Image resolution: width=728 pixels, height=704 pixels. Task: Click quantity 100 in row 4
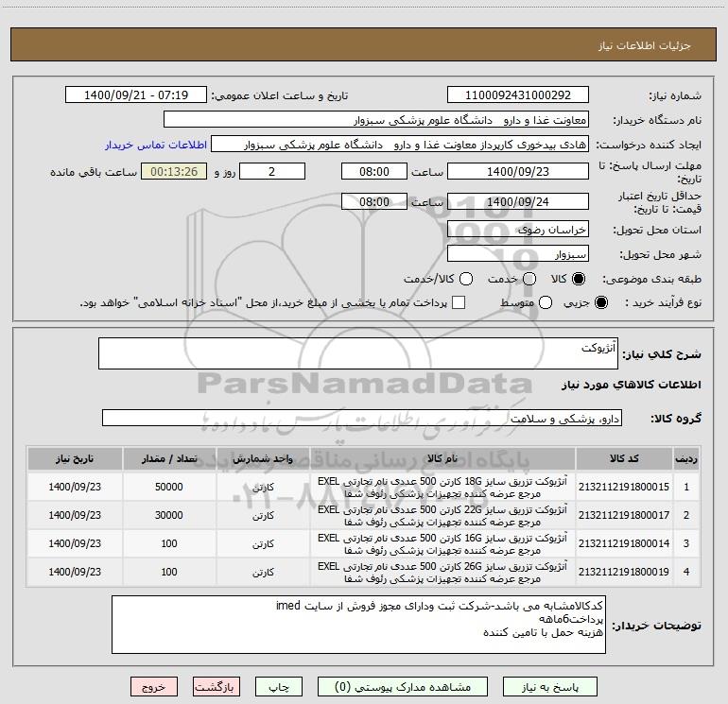pos(169,572)
